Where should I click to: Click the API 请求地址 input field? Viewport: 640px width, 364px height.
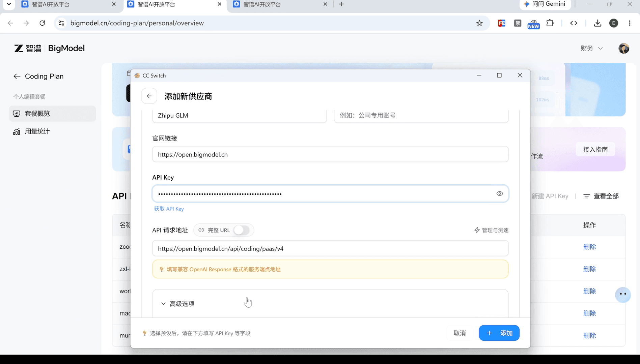[330, 248]
